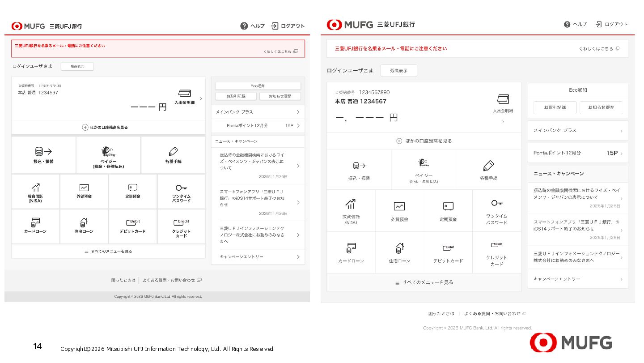Select デビットカード icon in right-hand screen
The width and height of the screenshot is (644, 363).
[x=448, y=248]
